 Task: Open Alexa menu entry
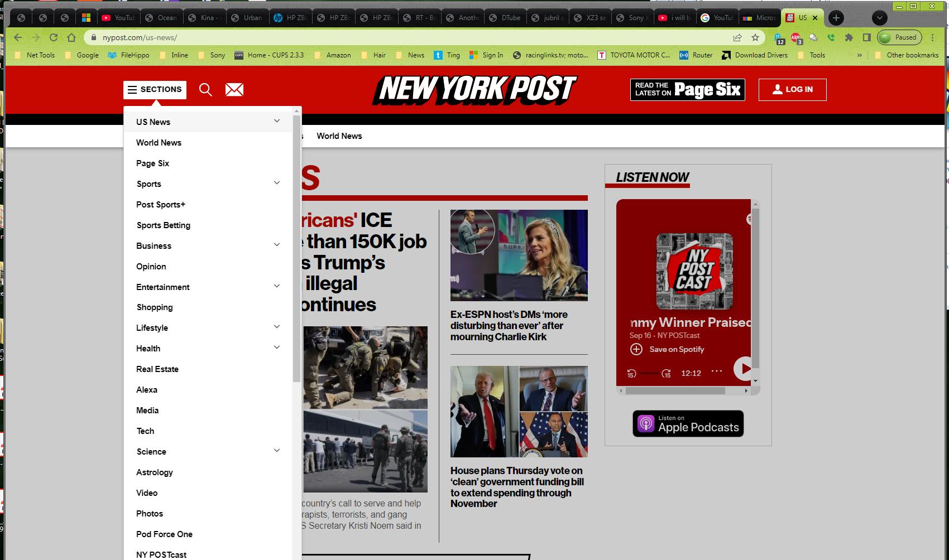point(147,390)
